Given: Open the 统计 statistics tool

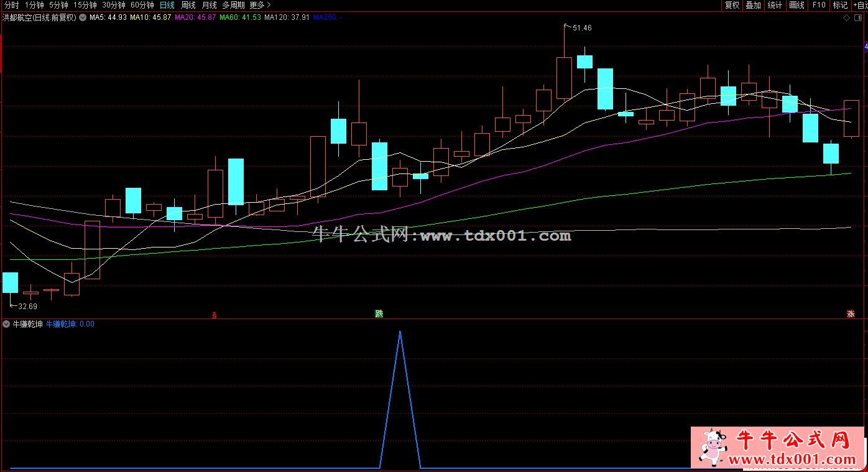Looking at the screenshot, I should tap(775, 5).
